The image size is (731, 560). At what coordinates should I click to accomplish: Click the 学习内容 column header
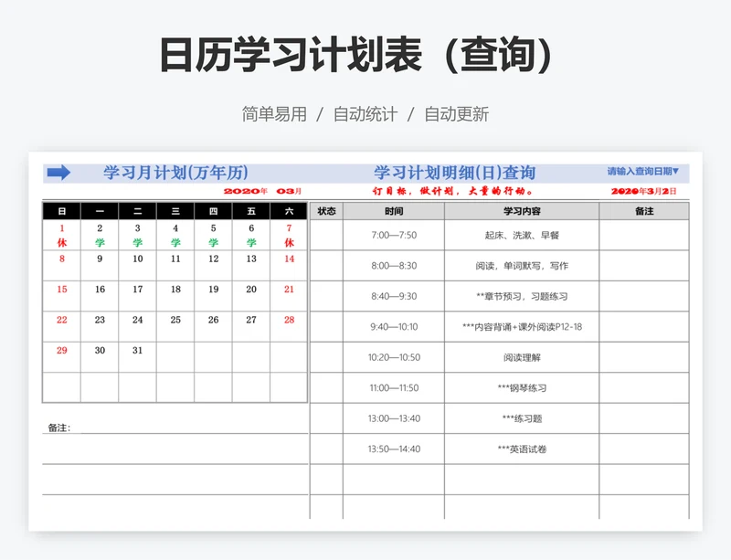[522, 211]
